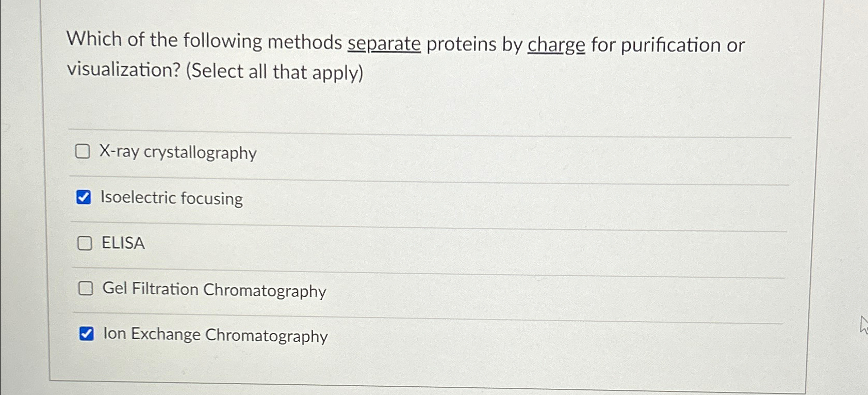Click the underlined word separate

click(x=383, y=44)
